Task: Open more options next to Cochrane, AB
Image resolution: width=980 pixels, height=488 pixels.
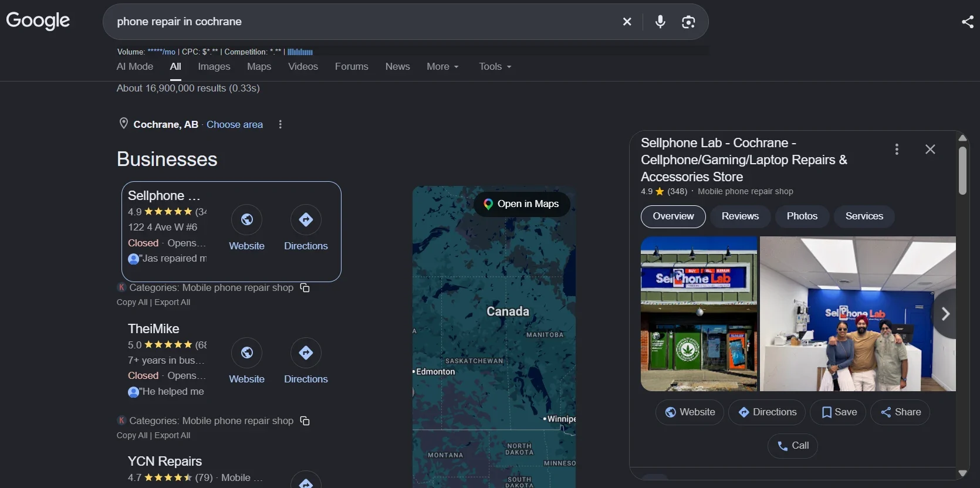Action: 281,124
